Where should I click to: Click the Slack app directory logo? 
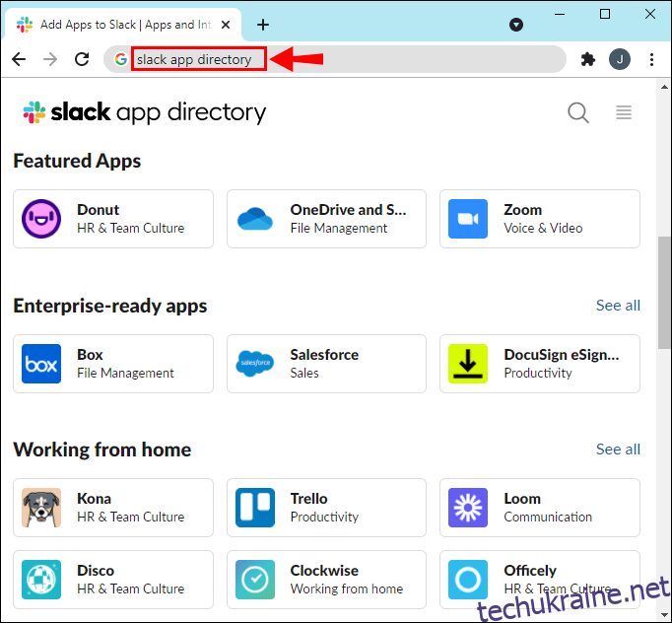click(x=145, y=112)
